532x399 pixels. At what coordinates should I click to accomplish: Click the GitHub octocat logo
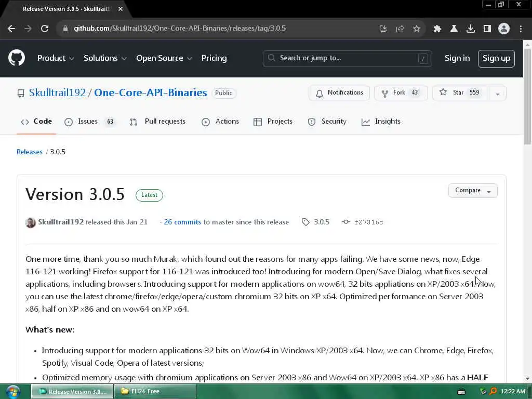tap(17, 58)
